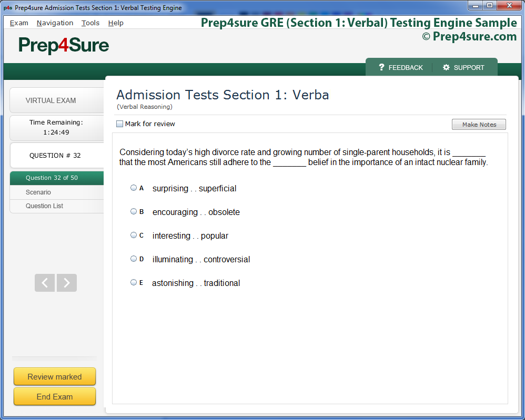This screenshot has width=525, height=420.
Task: Select answer choice C, interesting..popular
Action: pyautogui.click(x=134, y=234)
